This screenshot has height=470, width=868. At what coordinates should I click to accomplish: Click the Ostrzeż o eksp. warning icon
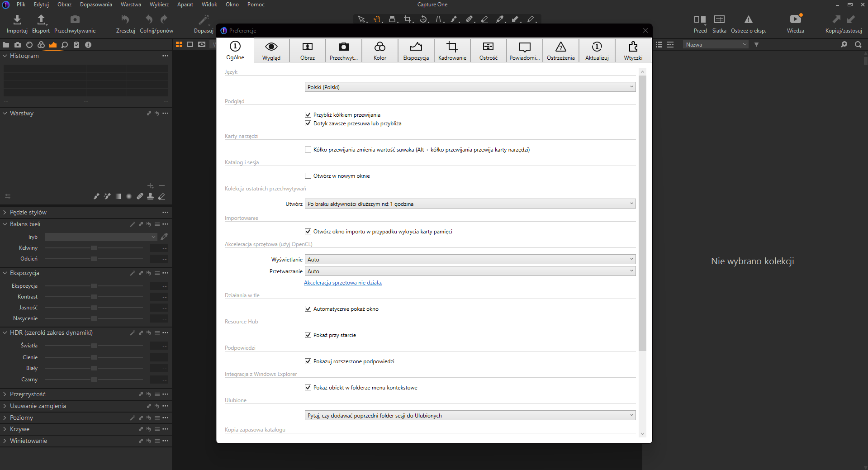pos(749,19)
